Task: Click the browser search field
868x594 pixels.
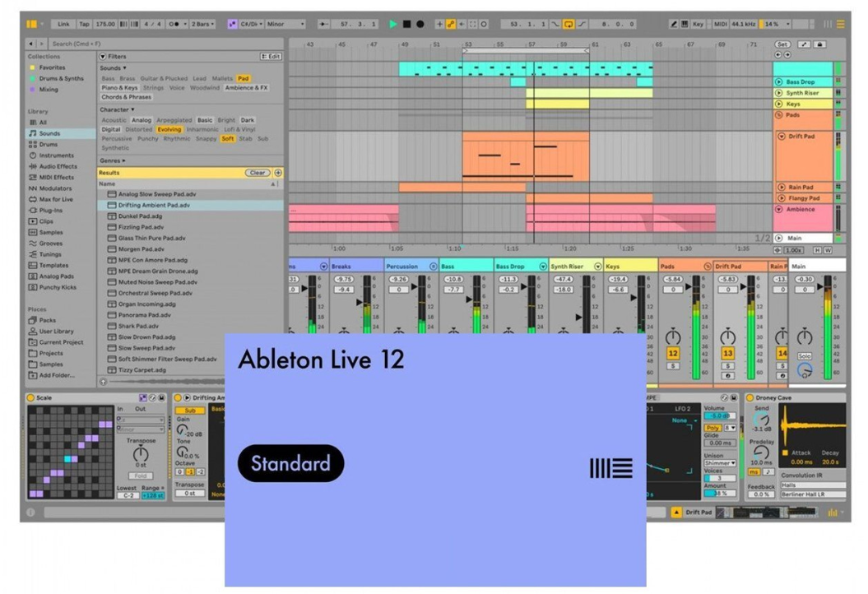Action: pos(166,44)
